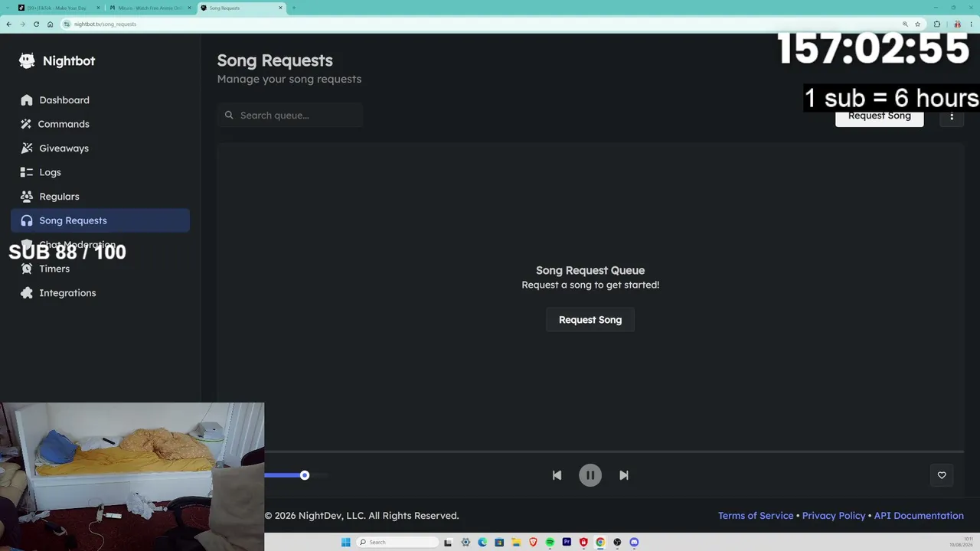View site information next to the URL

pos(67,24)
